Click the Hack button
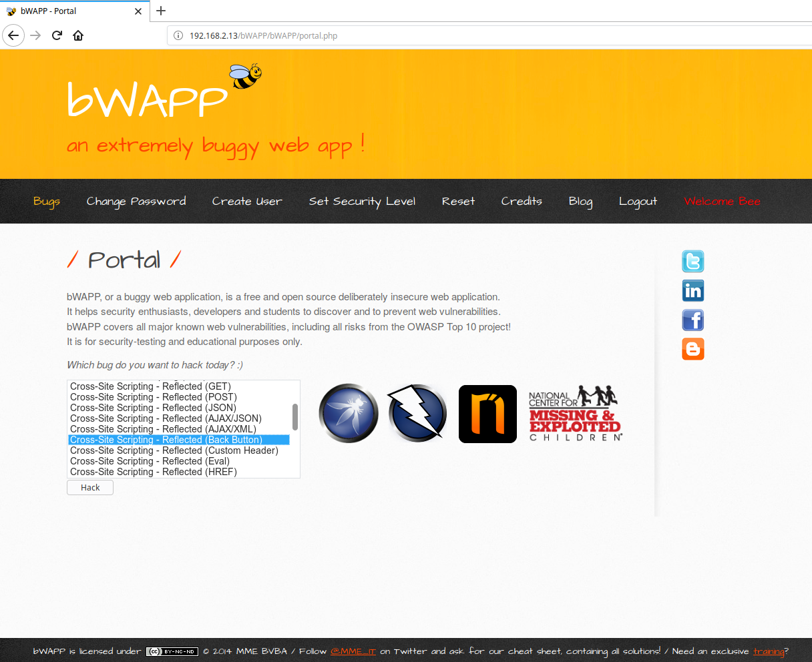The height and width of the screenshot is (662, 812). [x=90, y=488]
